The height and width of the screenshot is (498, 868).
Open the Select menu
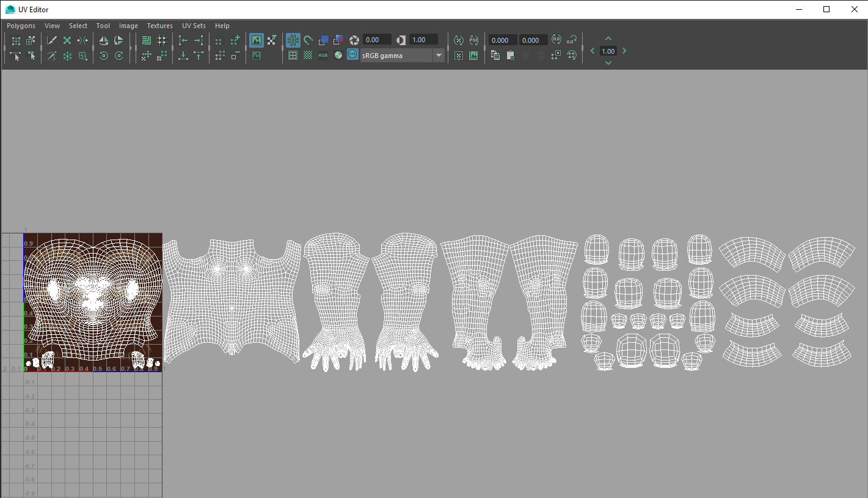pos(78,26)
